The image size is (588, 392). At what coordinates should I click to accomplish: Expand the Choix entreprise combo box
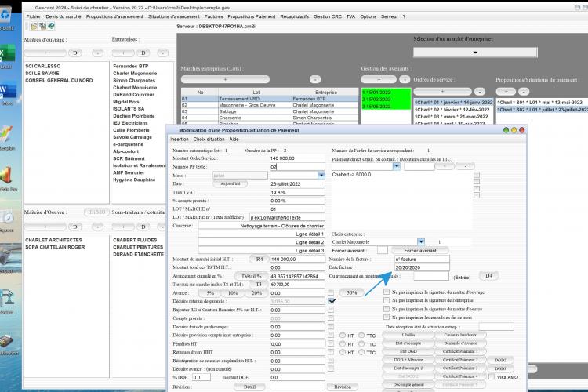pyautogui.click(x=421, y=242)
